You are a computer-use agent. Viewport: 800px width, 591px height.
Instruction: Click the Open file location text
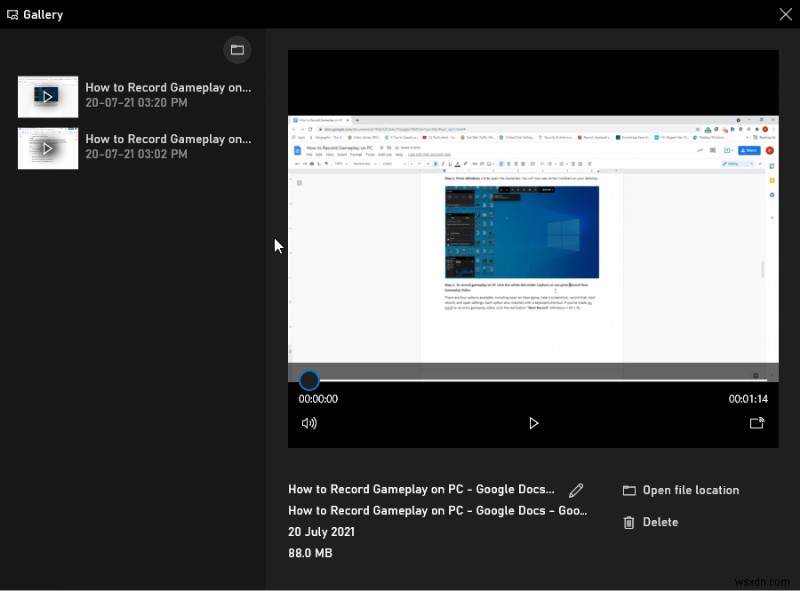pos(690,491)
